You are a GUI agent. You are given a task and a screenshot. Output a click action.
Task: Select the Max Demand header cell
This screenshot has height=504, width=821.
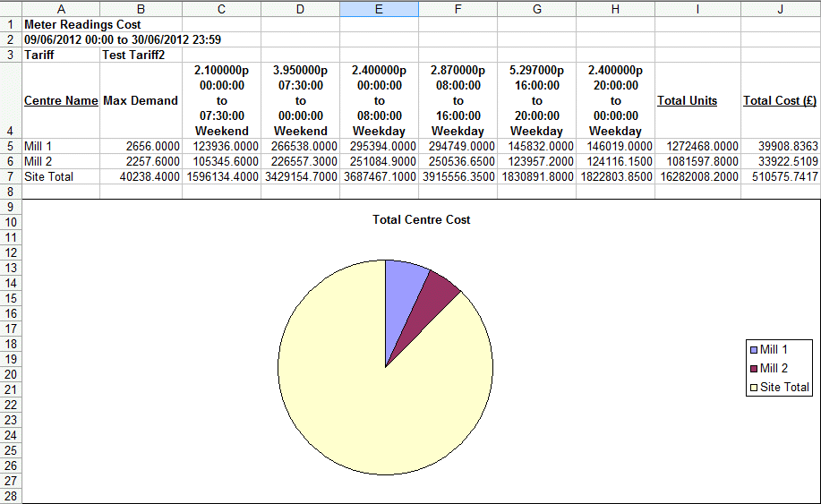tap(141, 100)
